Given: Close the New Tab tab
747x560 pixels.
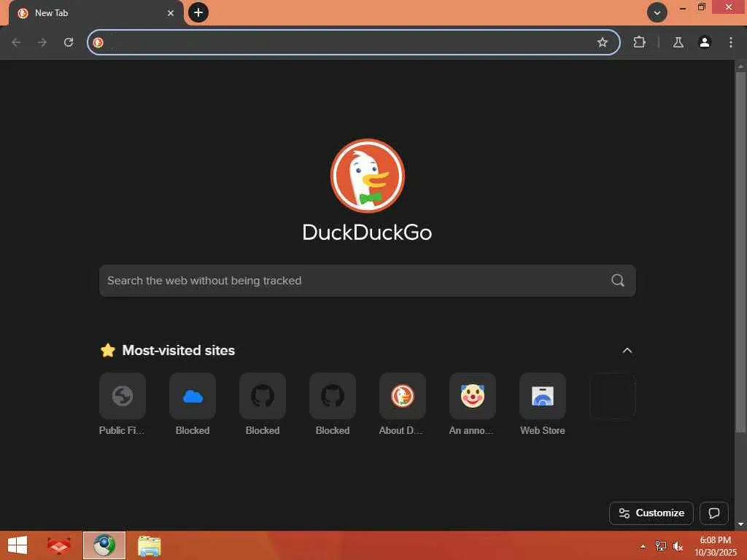Looking at the screenshot, I should coord(171,13).
